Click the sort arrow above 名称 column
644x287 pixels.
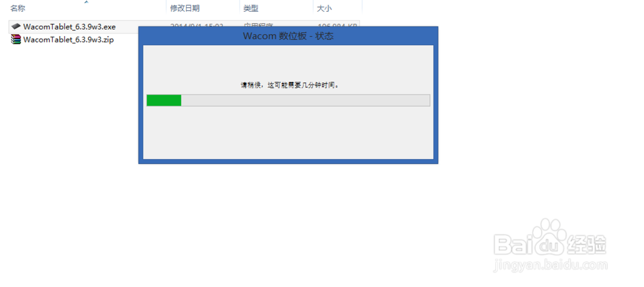(x=86, y=2)
